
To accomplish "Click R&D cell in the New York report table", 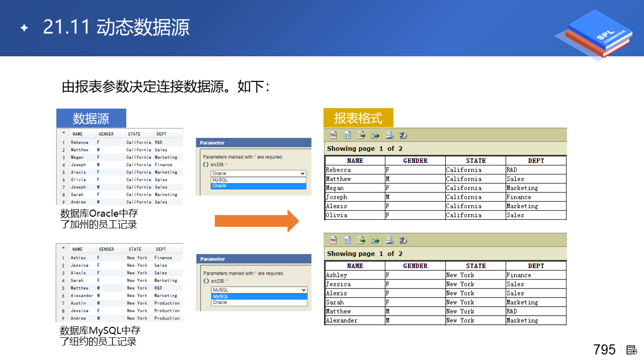I will tap(536, 311).
